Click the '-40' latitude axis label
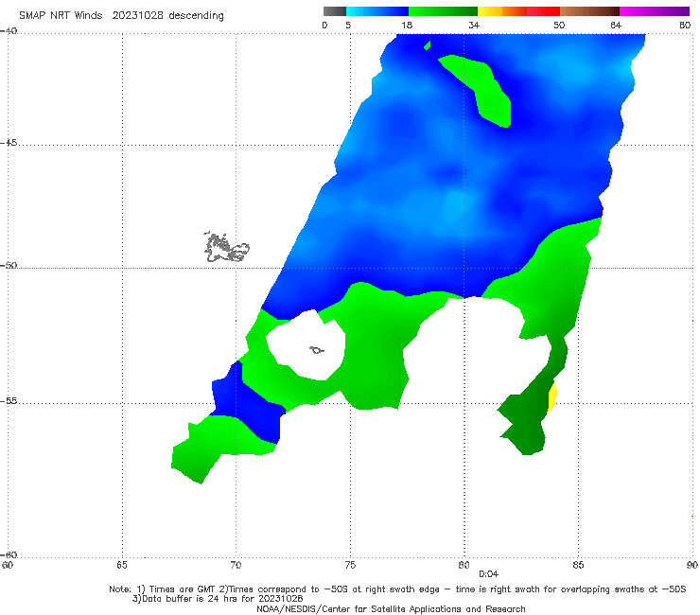Image resolution: width=700 pixels, height=615 pixels. click(9, 30)
